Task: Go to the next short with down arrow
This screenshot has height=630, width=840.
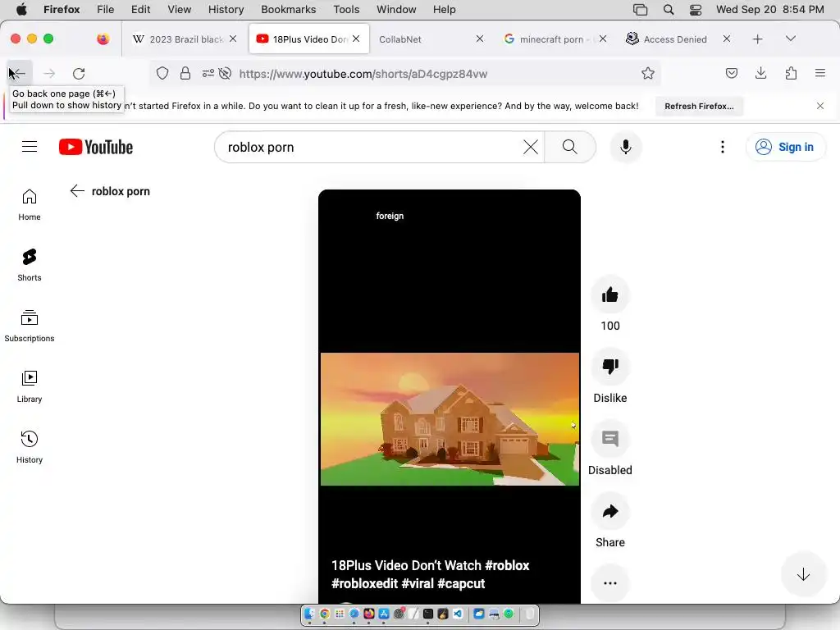Action: pyautogui.click(x=803, y=575)
